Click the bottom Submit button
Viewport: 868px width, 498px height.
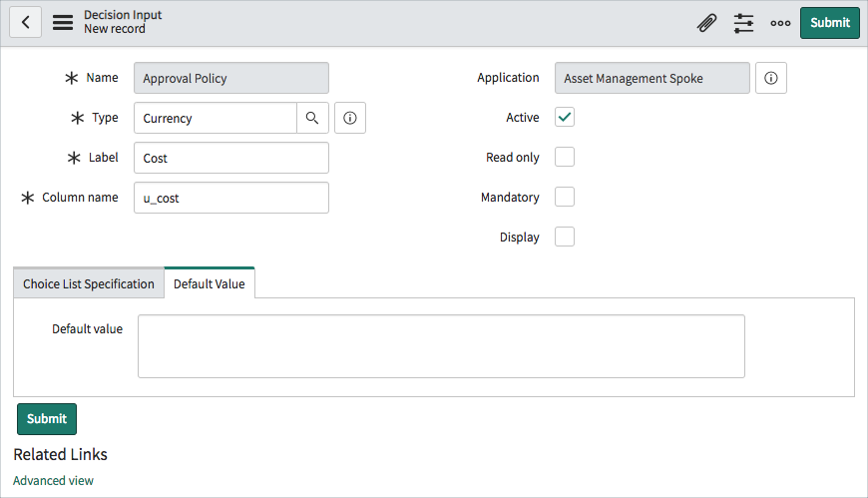coord(47,419)
